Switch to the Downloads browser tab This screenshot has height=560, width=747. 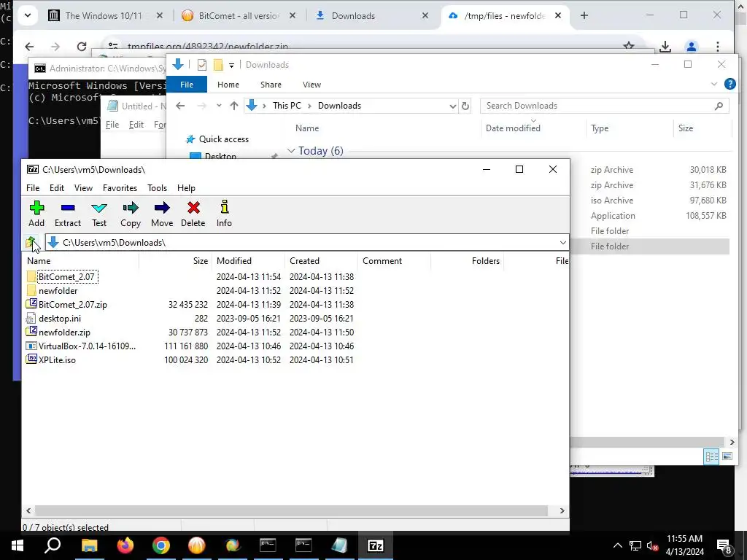pyautogui.click(x=373, y=16)
